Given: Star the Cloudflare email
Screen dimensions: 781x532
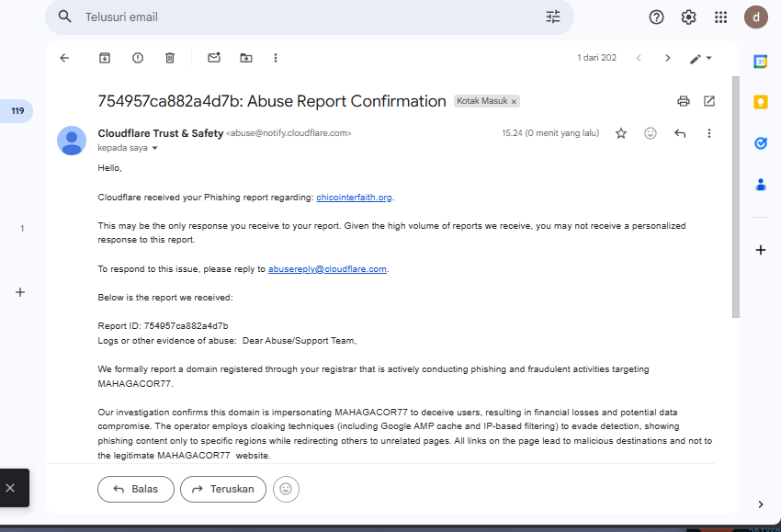Looking at the screenshot, I should pyautogui.click(x=620, y=133).
